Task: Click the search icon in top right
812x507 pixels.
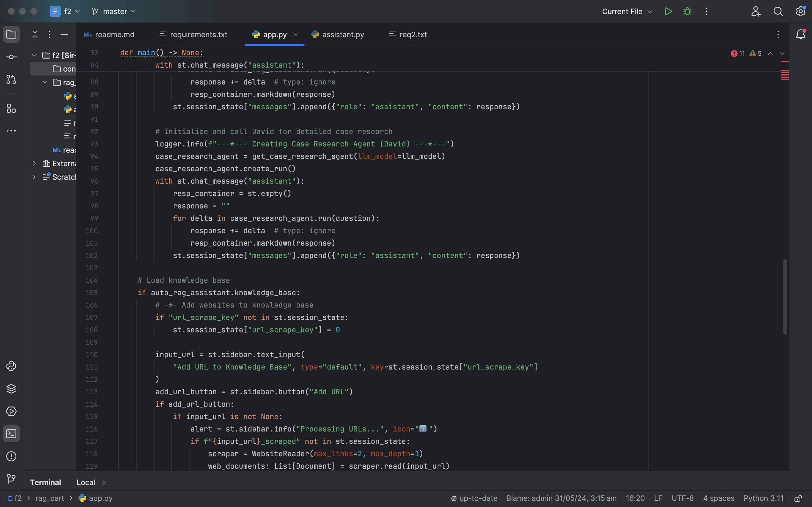Action: tap(778, 12)
